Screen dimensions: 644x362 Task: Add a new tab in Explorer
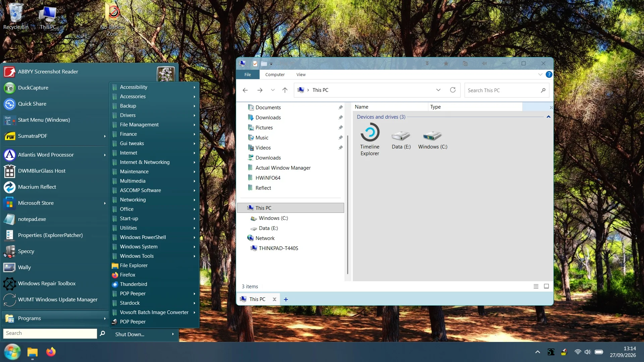(286, 299)
